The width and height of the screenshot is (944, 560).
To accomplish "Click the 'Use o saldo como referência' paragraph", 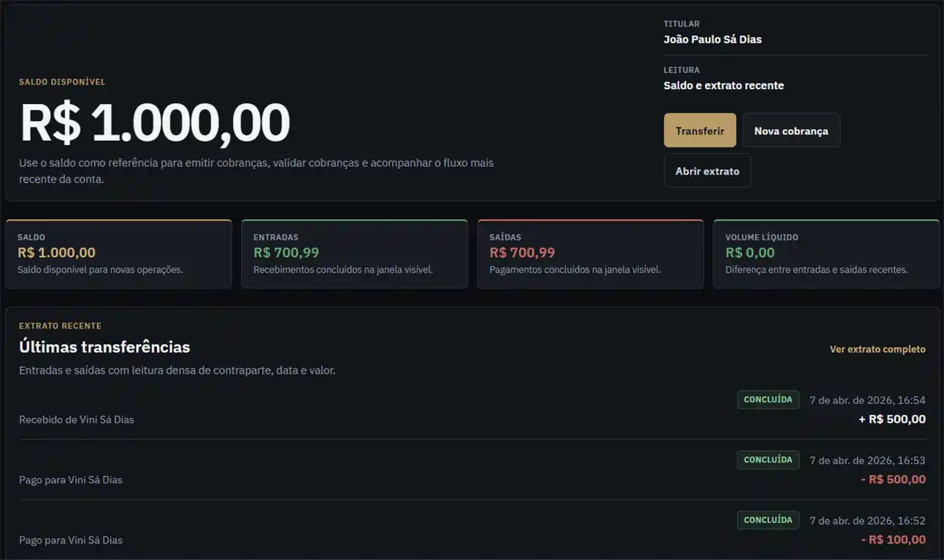I will point(257,171).
